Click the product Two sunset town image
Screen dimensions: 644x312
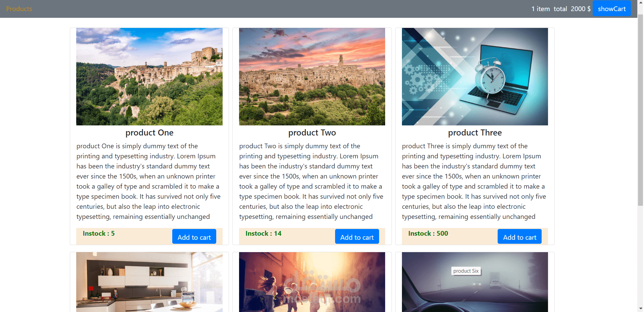click(x=312, y=77)
